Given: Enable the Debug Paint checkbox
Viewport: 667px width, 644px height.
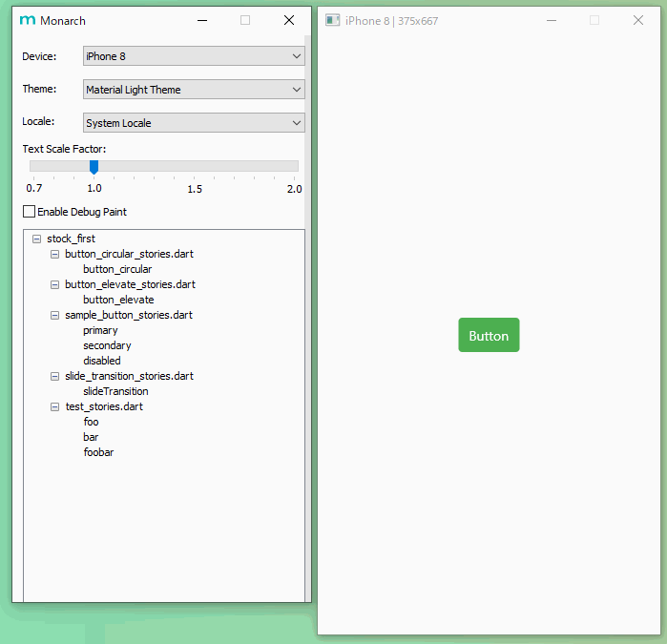Looking at the screenshot, I should (x=29, y=212).
